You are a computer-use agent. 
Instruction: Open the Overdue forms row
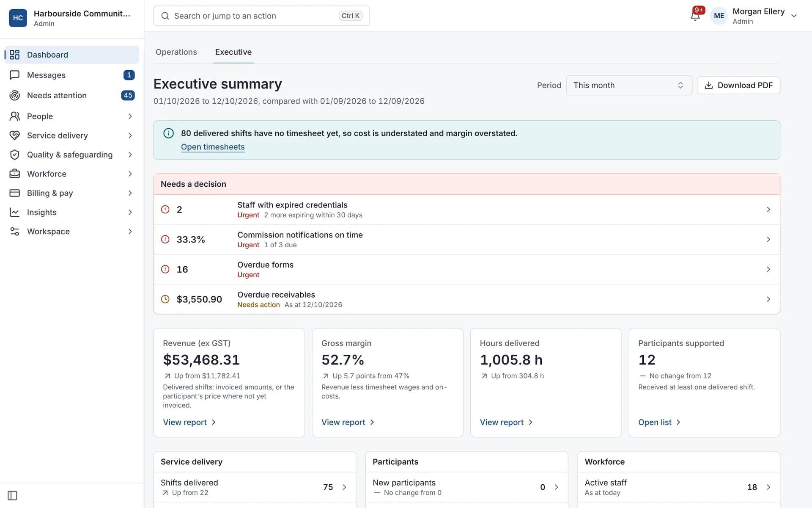(466, 269)
